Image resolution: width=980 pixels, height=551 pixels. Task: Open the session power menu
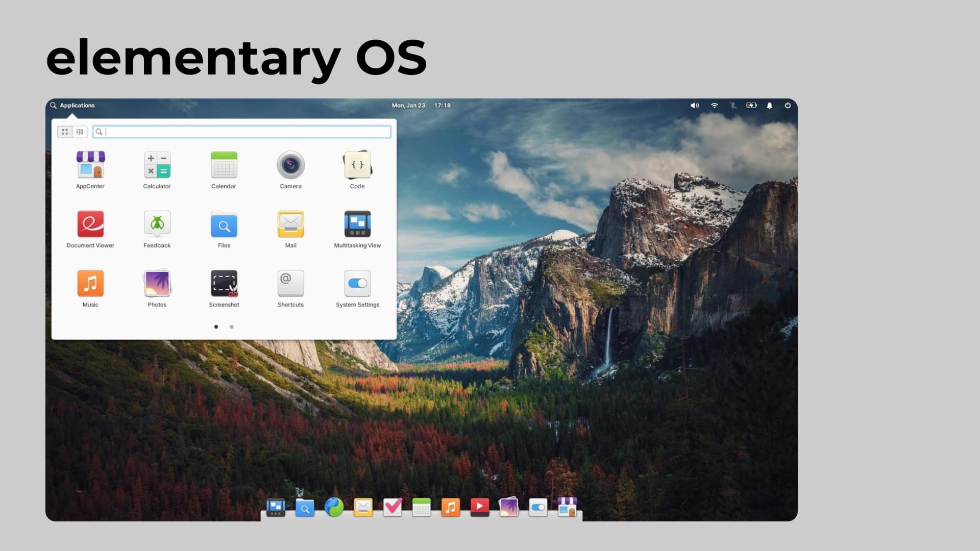788,105
